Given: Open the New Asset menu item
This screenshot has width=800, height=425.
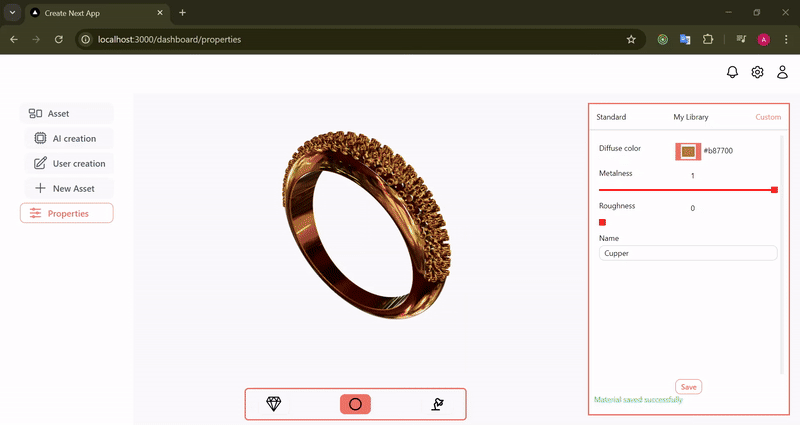Looking at the screenshot, I should pyautogui.click(x=69, y=188).
